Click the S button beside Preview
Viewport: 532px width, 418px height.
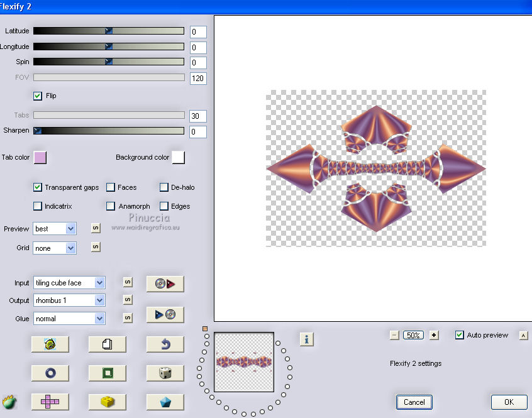point(96,228)
